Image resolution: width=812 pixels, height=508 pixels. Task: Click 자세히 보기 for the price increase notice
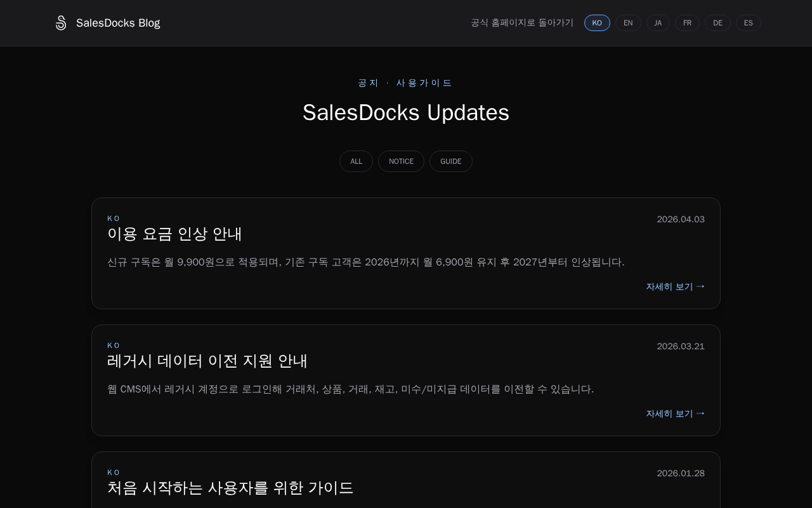tap(675, 286)
